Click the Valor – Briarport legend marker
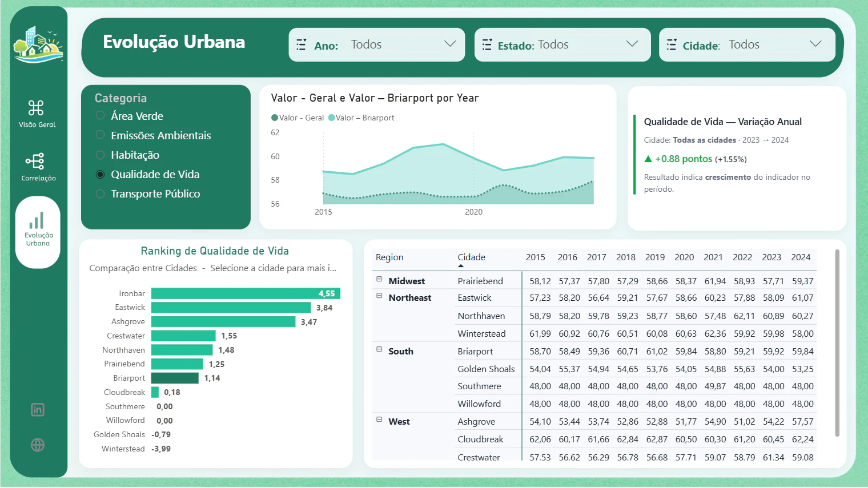868x488 pixels. [x=332, y=118]
